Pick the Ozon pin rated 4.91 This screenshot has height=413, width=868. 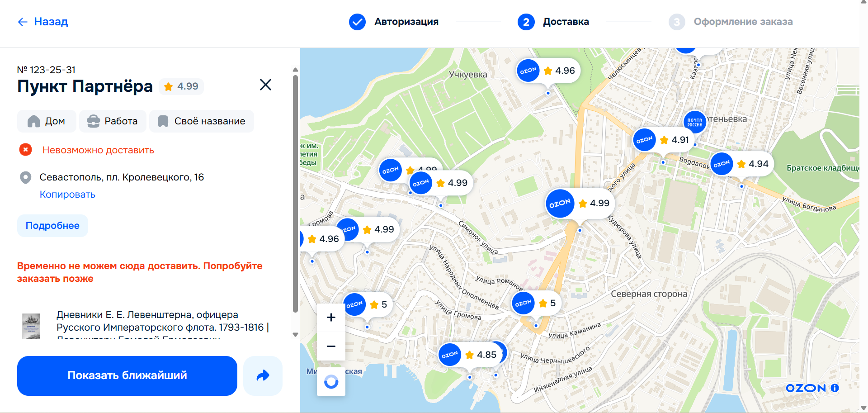click(x=664, y=140)
